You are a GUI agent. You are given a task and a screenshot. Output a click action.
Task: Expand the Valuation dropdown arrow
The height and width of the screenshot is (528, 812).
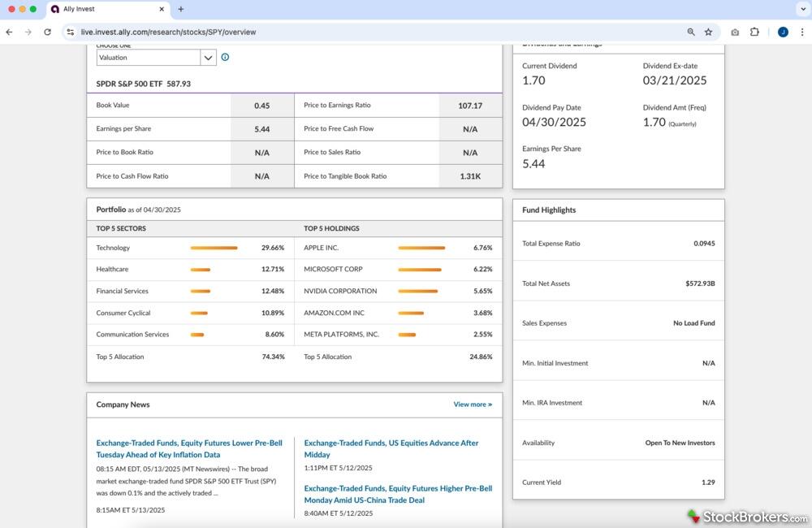coord(209,58)
